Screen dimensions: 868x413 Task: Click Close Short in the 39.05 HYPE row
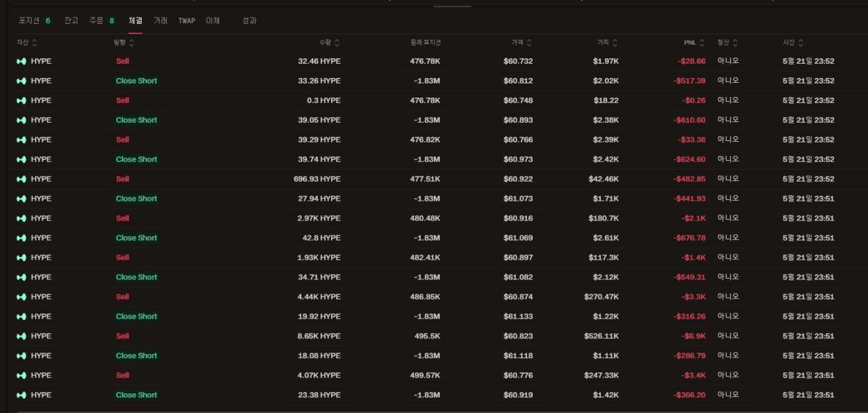pos(136,120)
